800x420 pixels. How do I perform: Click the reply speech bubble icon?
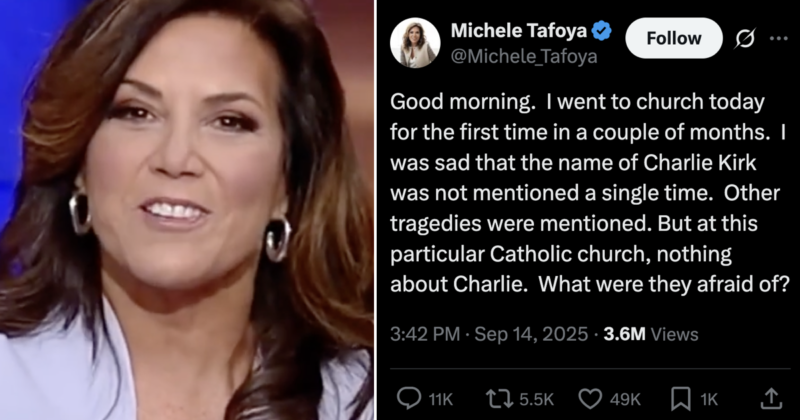(x=410, y=398)
